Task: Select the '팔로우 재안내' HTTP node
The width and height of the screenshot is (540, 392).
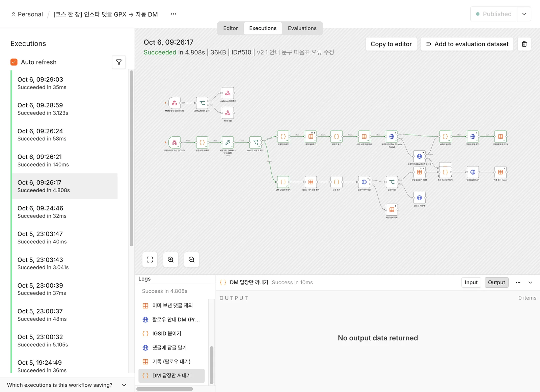Action: pyautogui.click(x=420, y=198)
